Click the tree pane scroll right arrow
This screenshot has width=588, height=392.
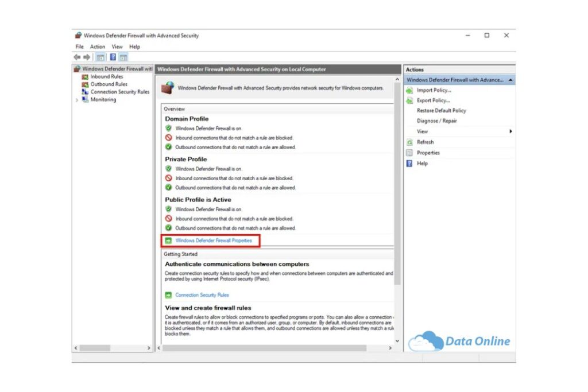point(149,348)
